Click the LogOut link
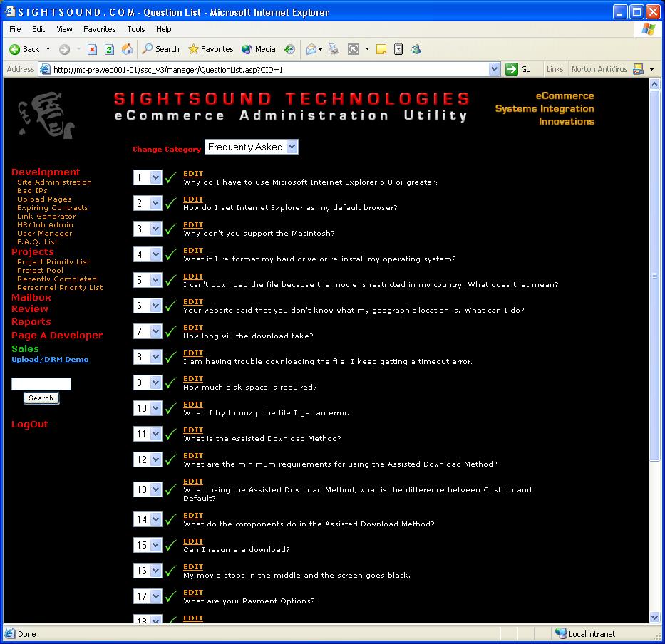 pos(30,425)
